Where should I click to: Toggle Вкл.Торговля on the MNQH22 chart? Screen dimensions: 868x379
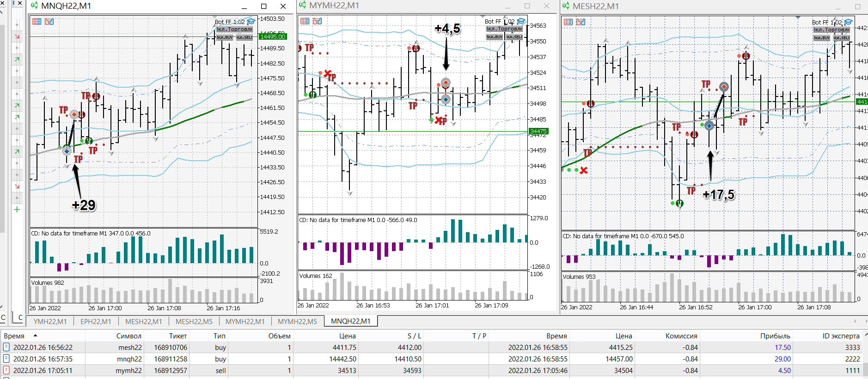pos(234,29)
